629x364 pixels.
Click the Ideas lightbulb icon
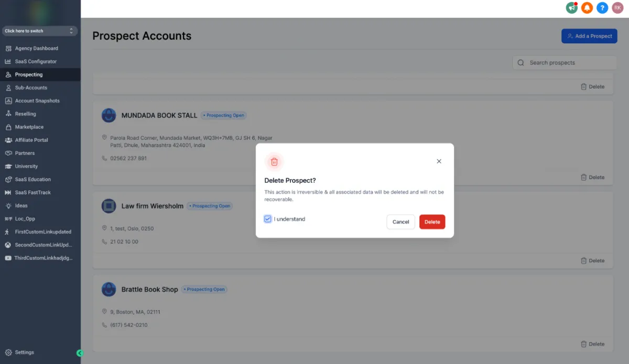[x=8, y=205]
